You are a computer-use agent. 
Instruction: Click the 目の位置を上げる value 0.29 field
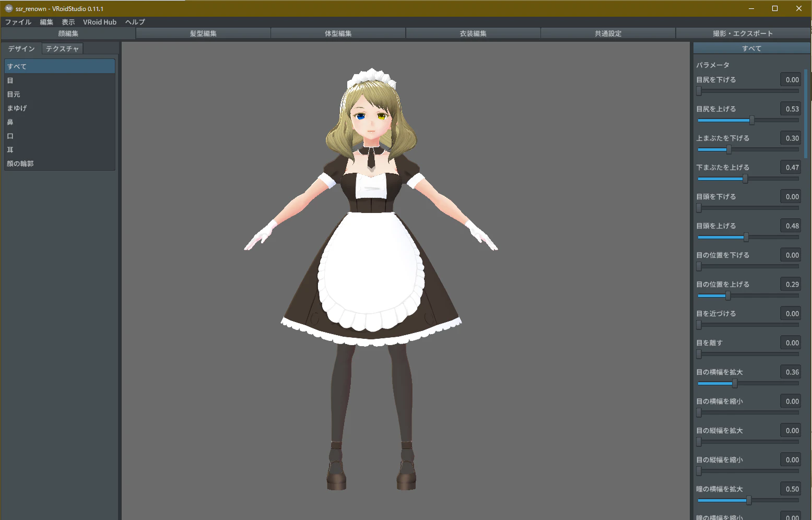[x=791, y=284]
